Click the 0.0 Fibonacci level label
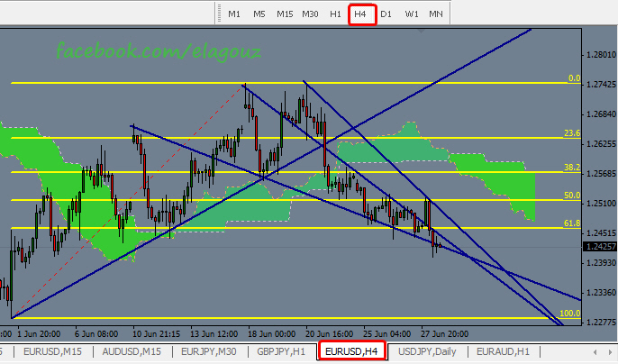The height and width of the screenshot is (364, 618). [x=574, y=78]
